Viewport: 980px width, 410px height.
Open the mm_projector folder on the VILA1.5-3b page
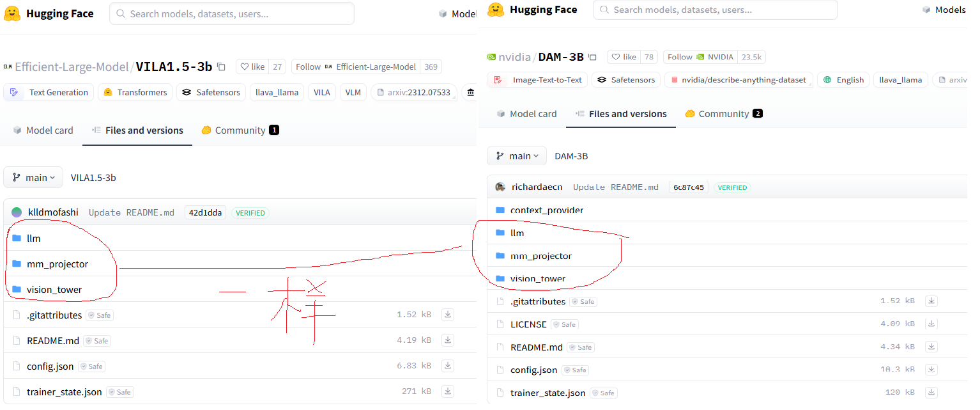pyautogui.click(x=57, y=264)
